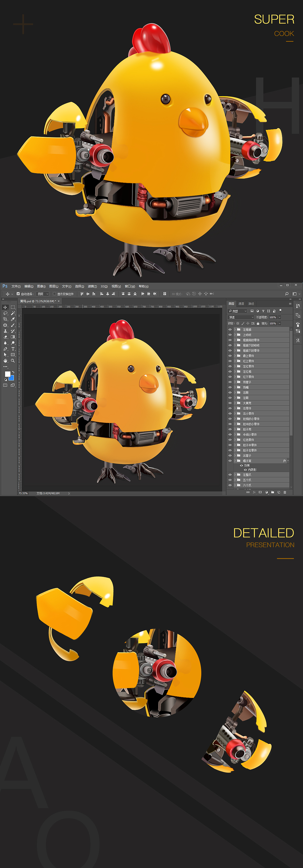Viewport: 303px width, 868px height.
Task: Expand the 左翅膀 group chevron
Action: point(235,330)
